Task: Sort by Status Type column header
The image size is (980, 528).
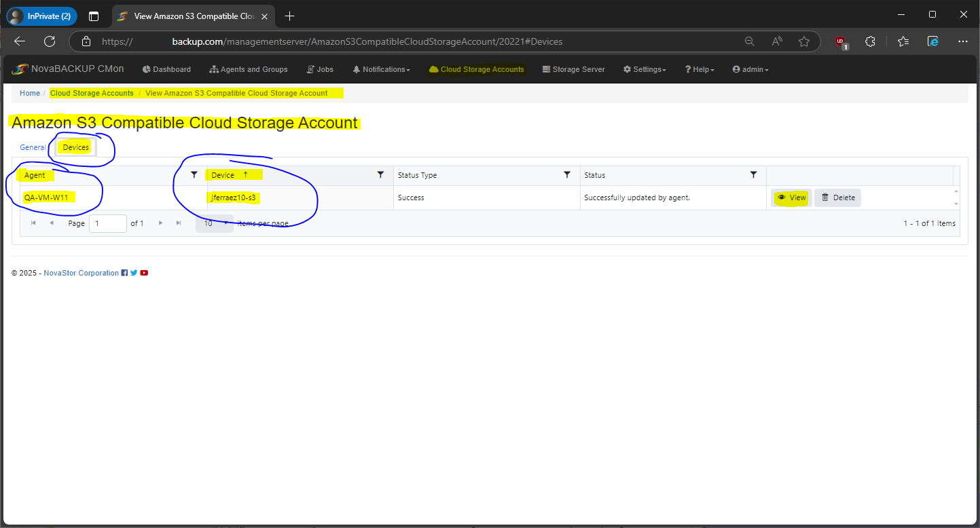Action: 418,175
